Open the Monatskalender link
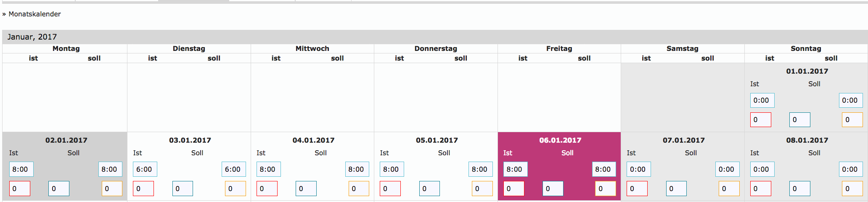This screenshot has width=868, height=202. click(x=34, y=14)
